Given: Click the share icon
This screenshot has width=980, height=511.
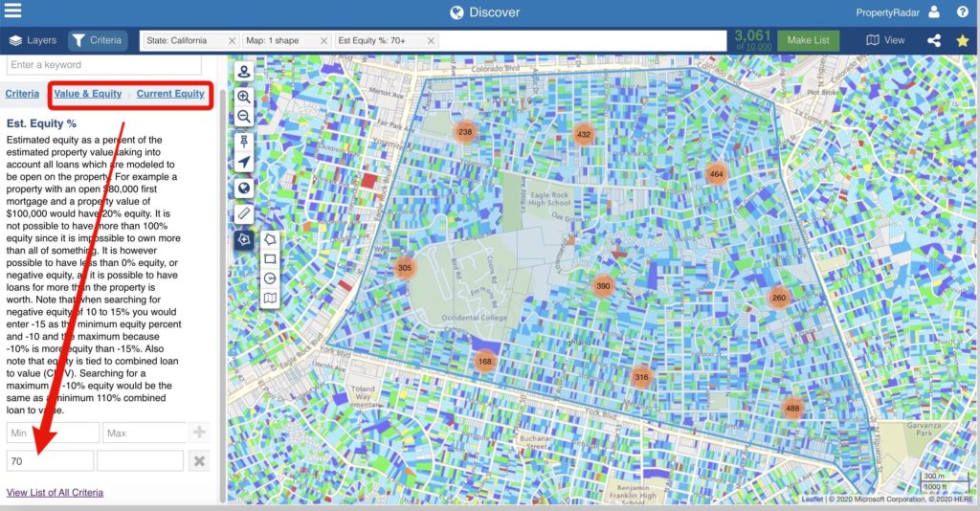Looking at the screenshot, I should tap(934, 40).
